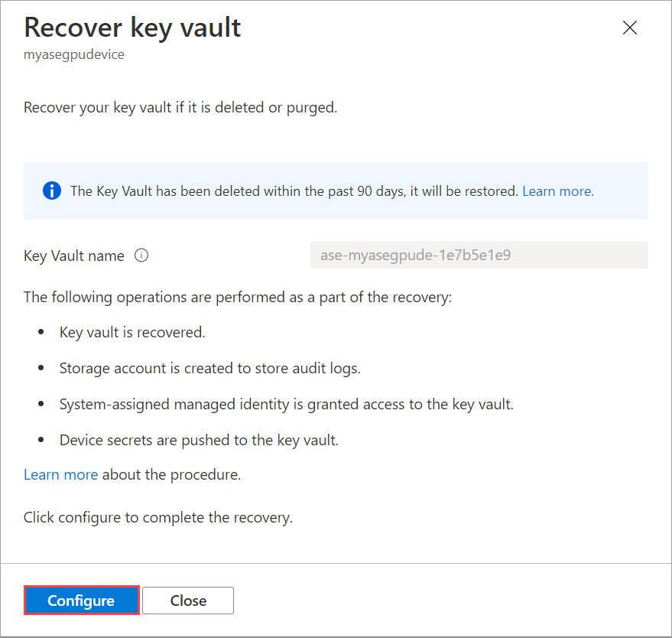Click the device secrets pushed bullet
The height and width of the screenshot is (638, 672).
click(x=199, y=440)
